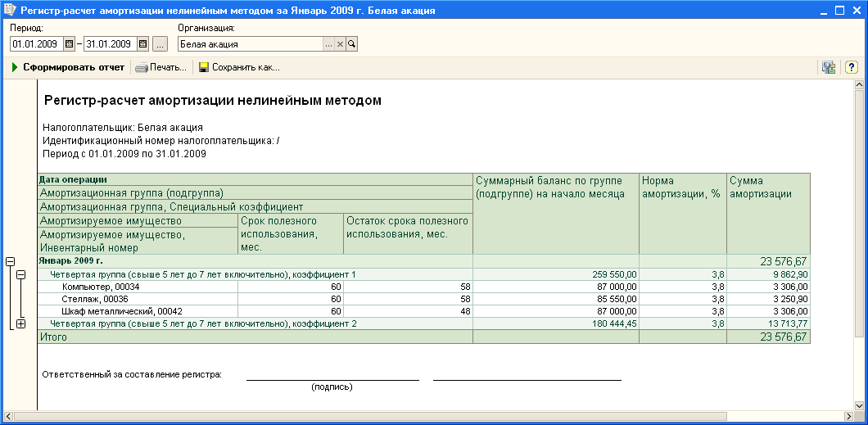Click the period selection ellipsis button
Screen dimensions: 868x425
[x=160, y=44]
